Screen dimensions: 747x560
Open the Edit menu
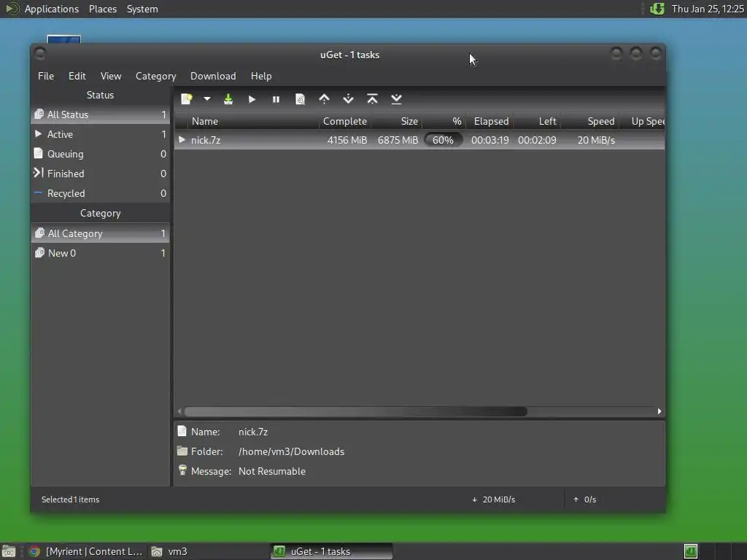(77, 76)
